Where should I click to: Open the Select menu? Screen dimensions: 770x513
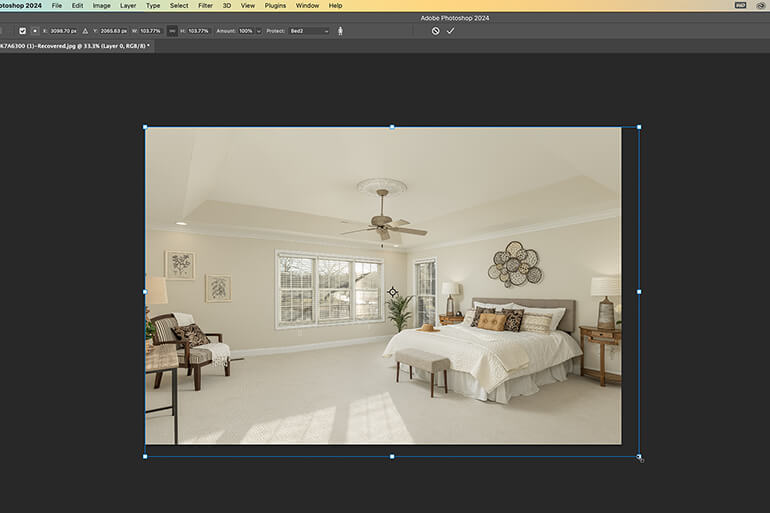click(x=179, y=5)
